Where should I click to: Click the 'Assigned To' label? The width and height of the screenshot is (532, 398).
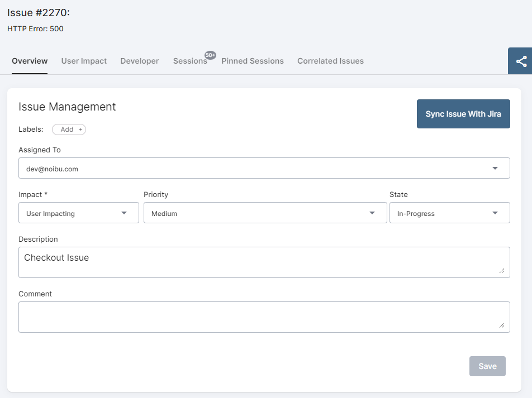click(x=40, y=150)
